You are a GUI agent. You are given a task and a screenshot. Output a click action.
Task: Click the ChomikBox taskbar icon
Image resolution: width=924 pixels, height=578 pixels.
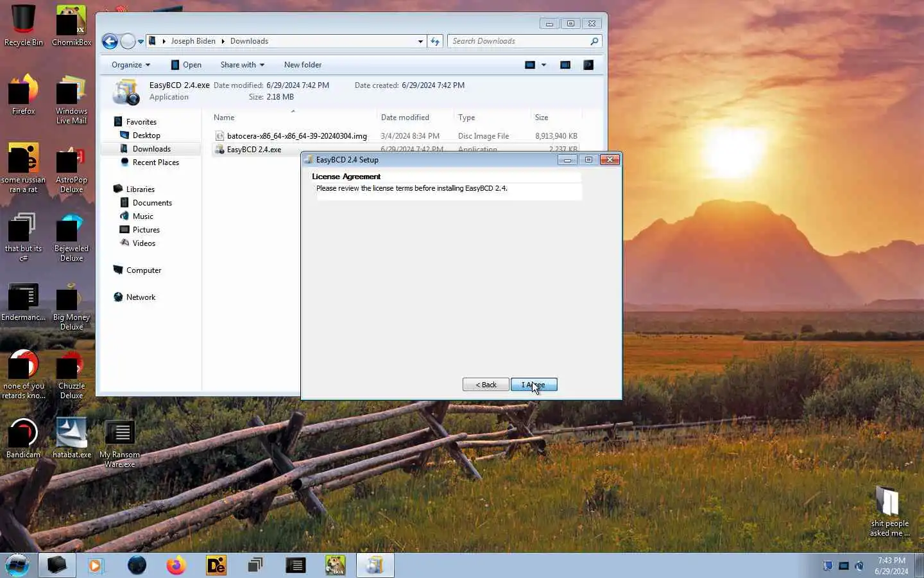tap(335, 565)
